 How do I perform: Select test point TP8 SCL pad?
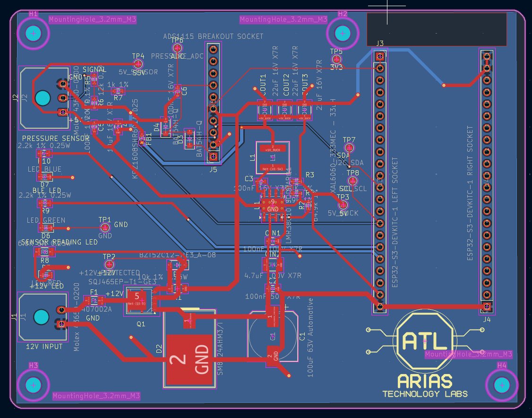tap(353, 180)
